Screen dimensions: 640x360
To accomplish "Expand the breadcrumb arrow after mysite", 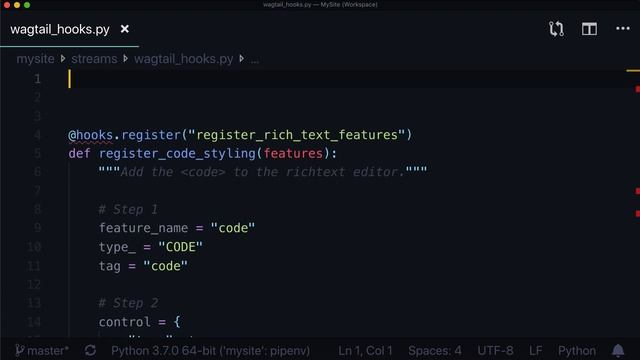I will 63,59.
